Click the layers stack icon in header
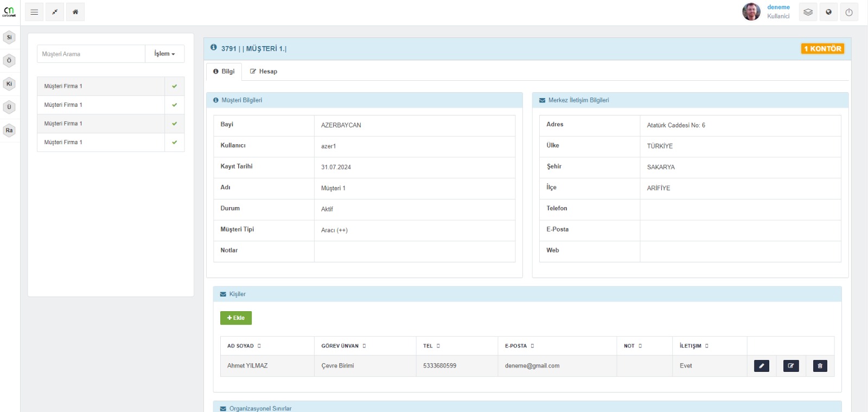The image size is (868, 412). click(x=808, y=12)
